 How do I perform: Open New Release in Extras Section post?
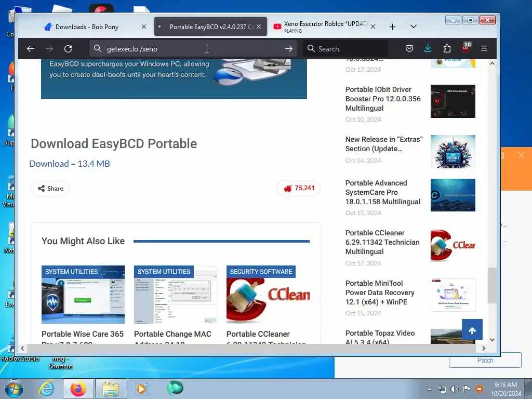click(x=384, y=144)
